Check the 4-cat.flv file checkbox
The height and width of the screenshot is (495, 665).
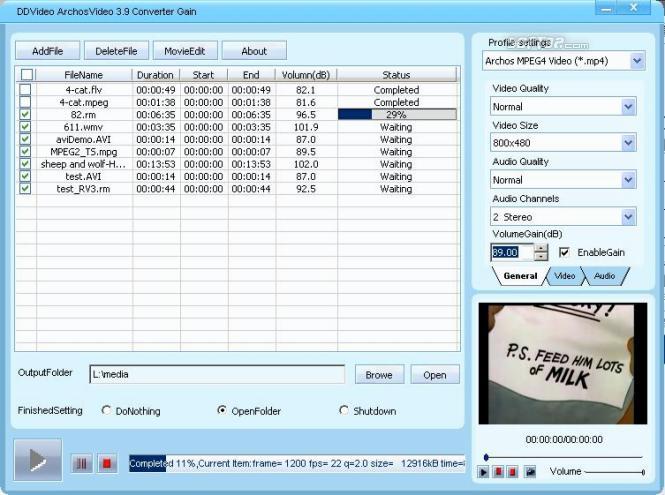point(25,89)
